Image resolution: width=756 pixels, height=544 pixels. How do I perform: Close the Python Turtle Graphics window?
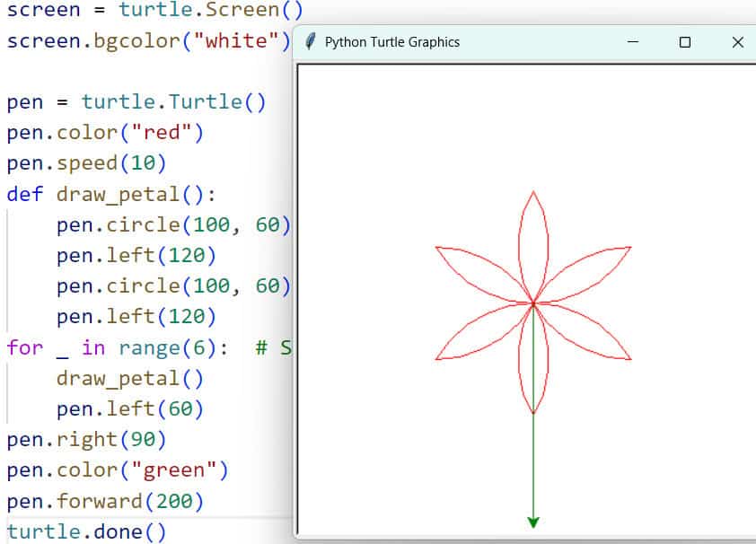(737, 42)
